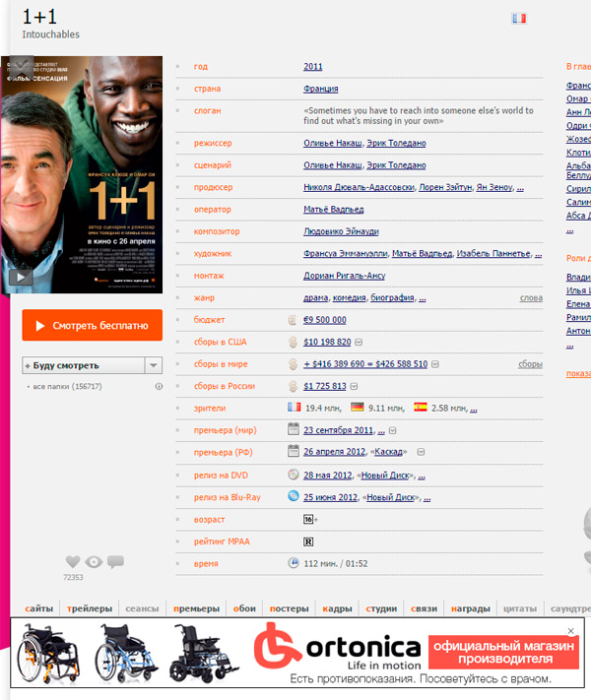The image size is (591, 700).
Task: Expand the сборы в России details arrow
Action: [358, 386]
